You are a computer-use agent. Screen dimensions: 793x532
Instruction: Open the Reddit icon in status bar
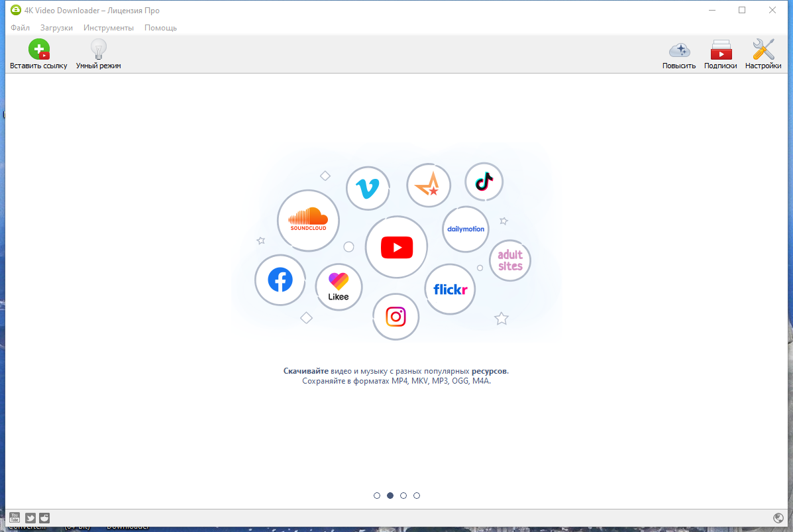(x=44, y=517)
